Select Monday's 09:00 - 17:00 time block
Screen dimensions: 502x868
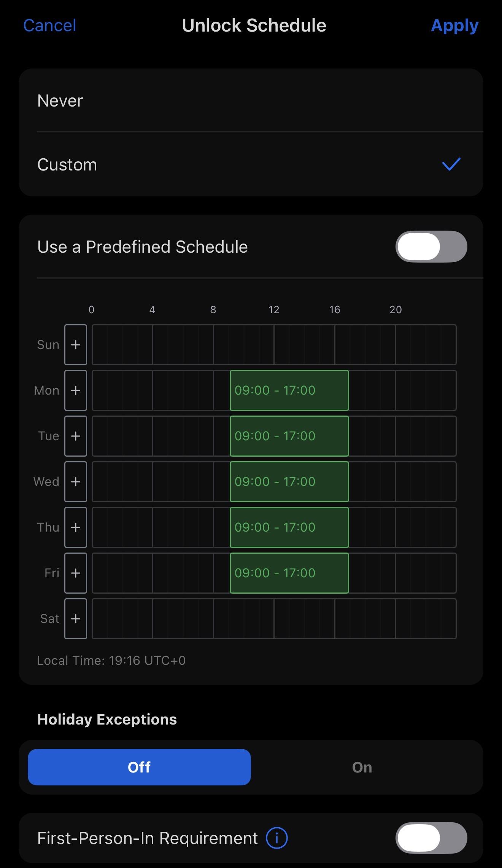pos(289,390)
